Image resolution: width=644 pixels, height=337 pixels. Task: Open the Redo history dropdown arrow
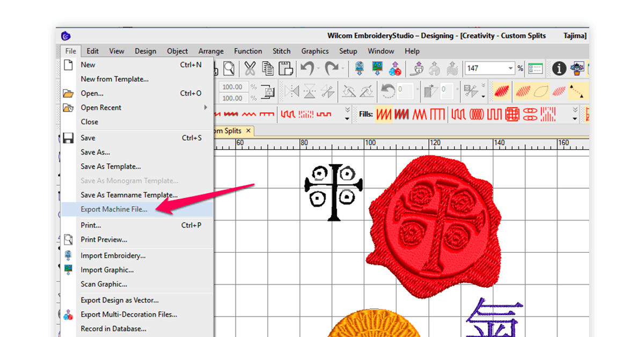pos(343,68)
